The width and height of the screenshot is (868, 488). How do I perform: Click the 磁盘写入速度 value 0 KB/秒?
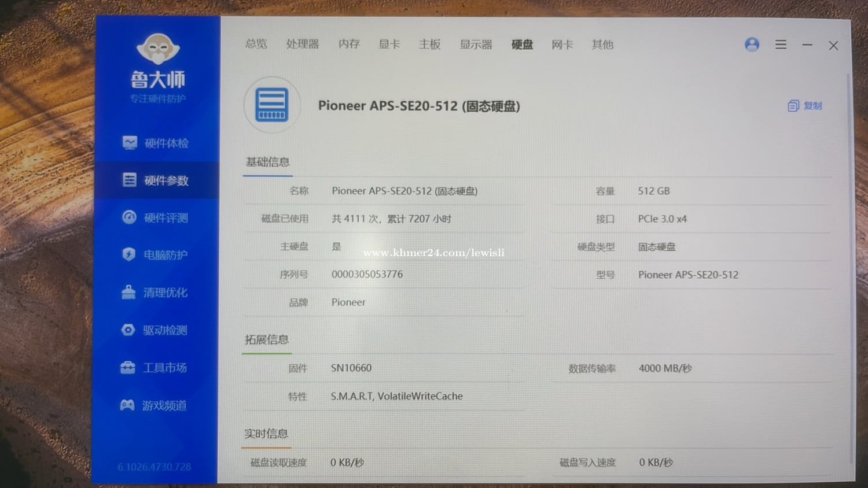point(656,463)
